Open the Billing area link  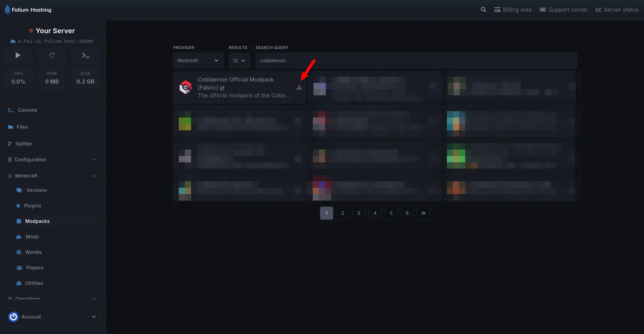(x=513, y=10)
